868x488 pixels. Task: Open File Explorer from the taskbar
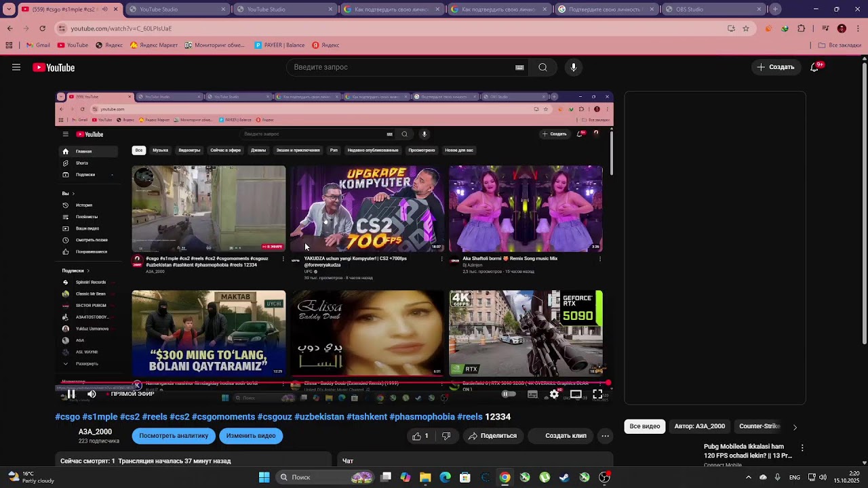tap(425, 477)
